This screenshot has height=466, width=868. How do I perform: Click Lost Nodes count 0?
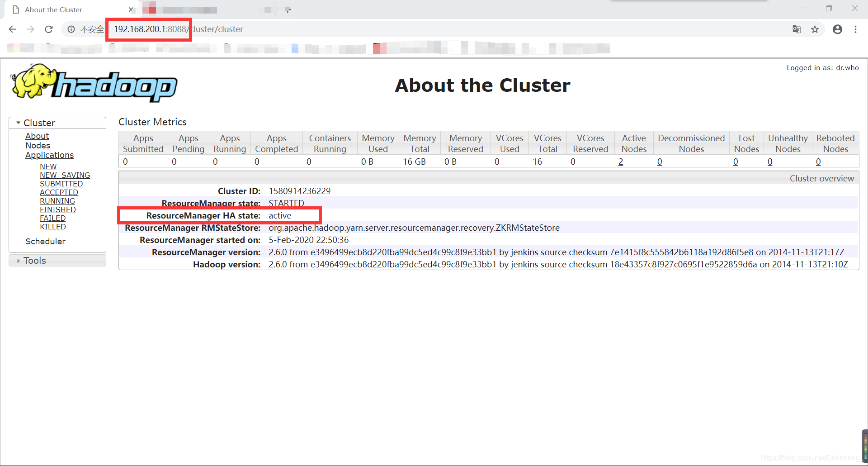(x=736, y=162)
